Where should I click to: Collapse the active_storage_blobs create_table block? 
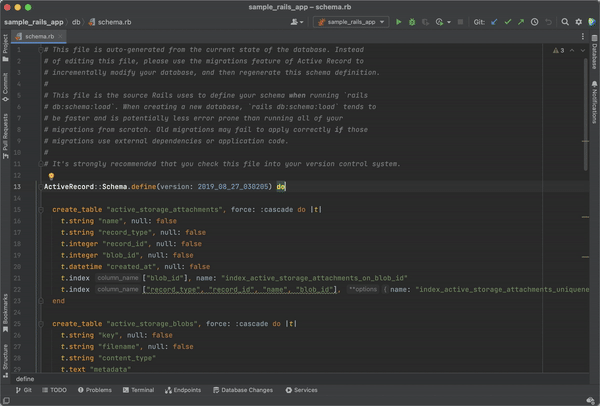[41, 324]
